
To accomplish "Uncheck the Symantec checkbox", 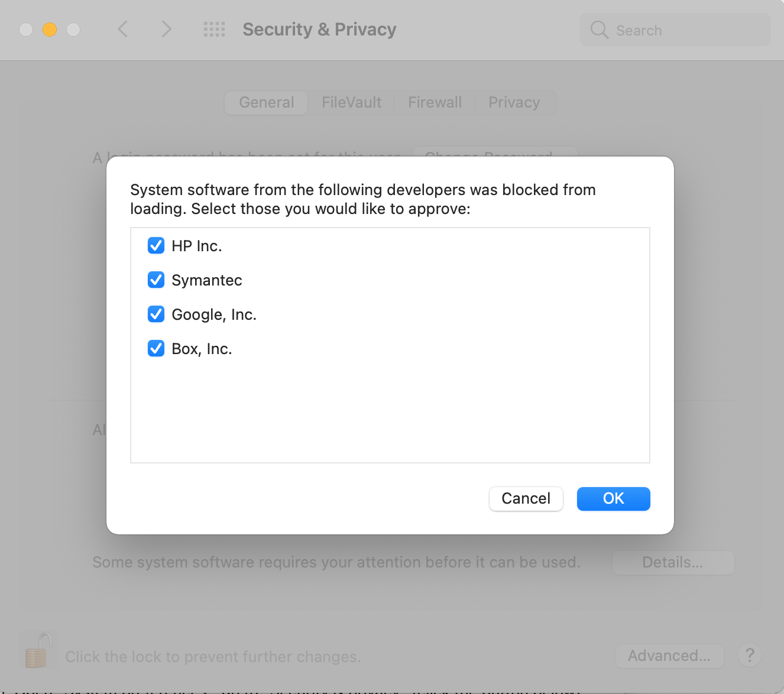I will coord(156,280).
